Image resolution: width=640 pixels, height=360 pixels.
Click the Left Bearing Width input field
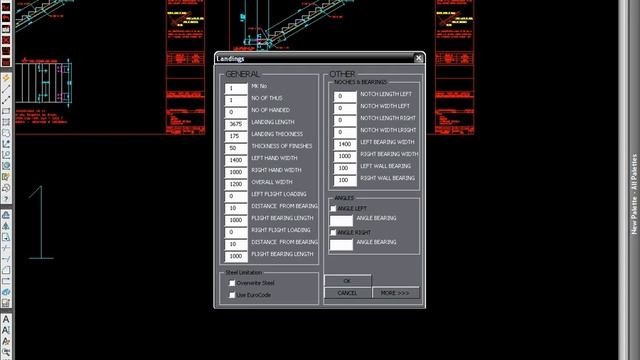coord(345,144)
